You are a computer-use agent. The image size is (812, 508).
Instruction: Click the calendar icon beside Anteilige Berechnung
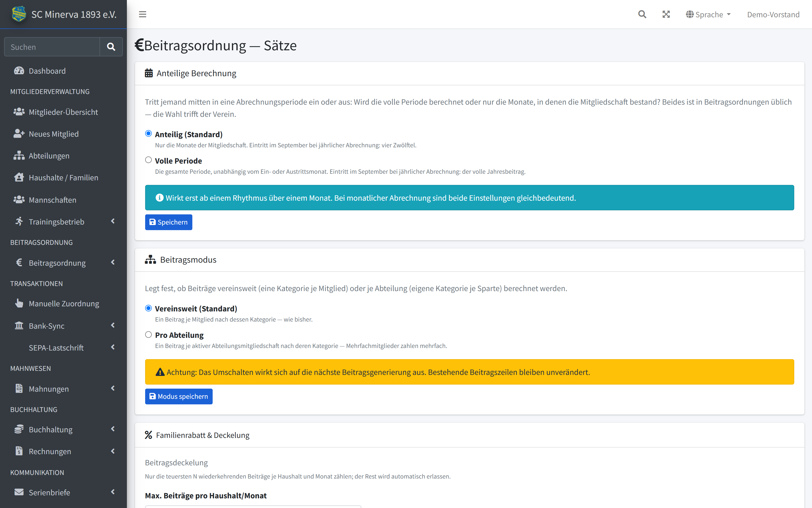(149, 73)
